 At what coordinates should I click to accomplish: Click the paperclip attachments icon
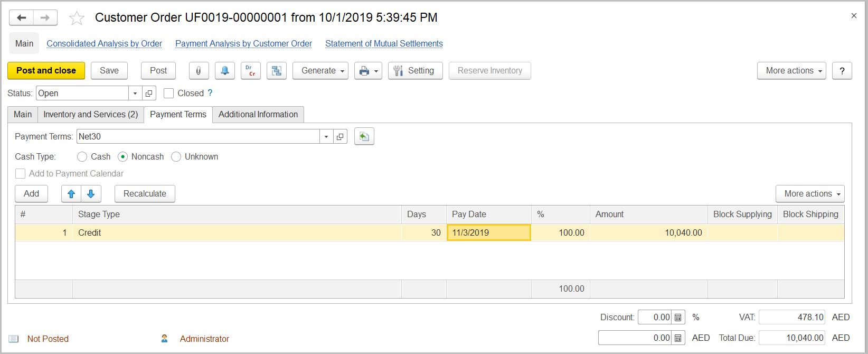(199, 71)
